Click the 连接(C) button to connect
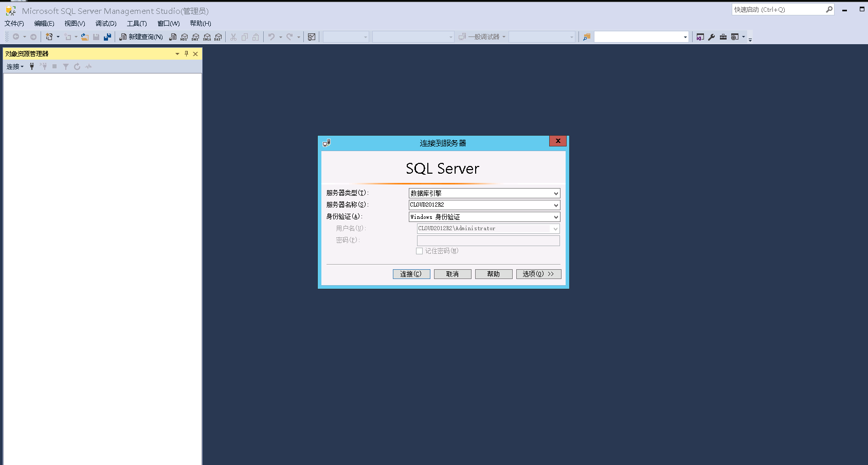The width and height of the screenshot is (868, 465). (410, 274)
